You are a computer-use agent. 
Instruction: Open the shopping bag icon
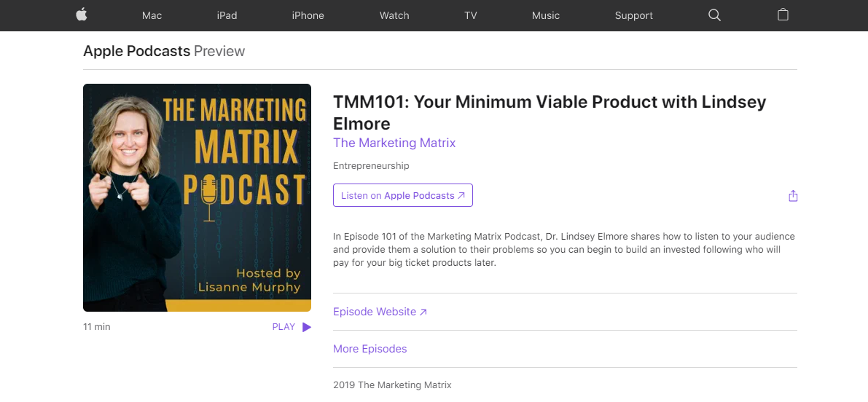[x=783, y=15]
